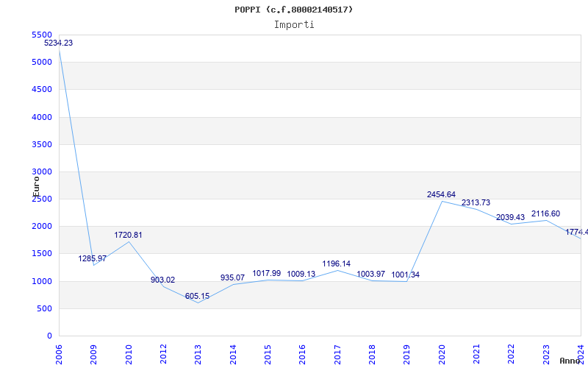Click the x-axis year 2014
The image size is (588, 368).
point(233,355)
